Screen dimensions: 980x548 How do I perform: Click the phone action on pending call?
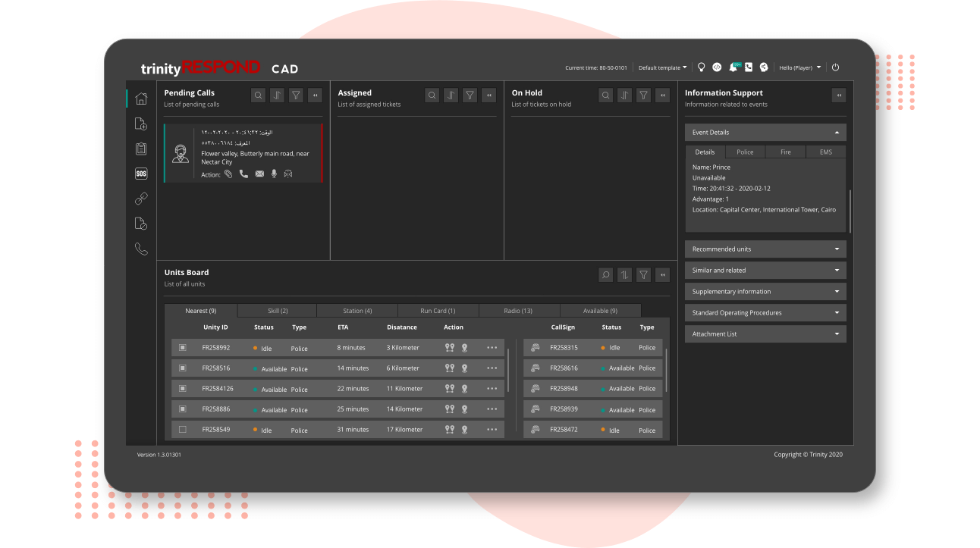point(243,174)
